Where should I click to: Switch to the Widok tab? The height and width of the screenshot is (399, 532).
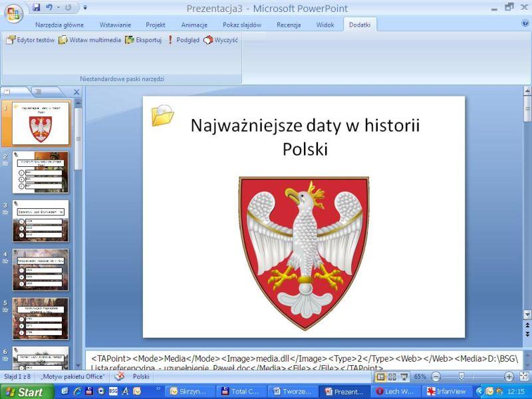point(325,25)
